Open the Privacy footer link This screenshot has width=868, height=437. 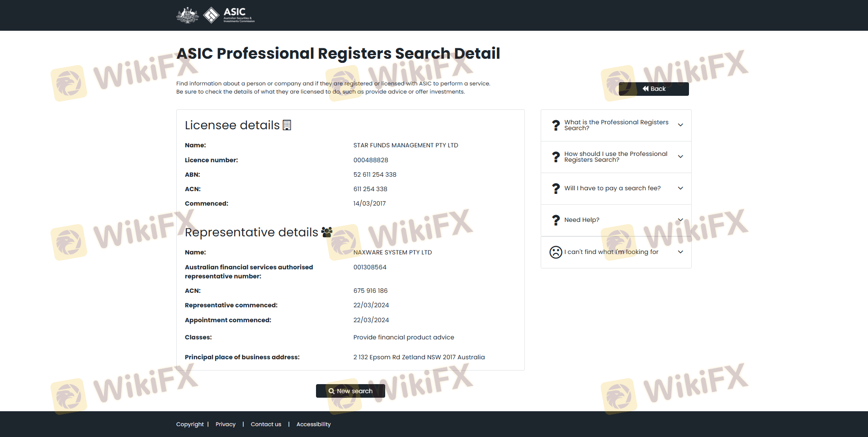coord(225,424)
